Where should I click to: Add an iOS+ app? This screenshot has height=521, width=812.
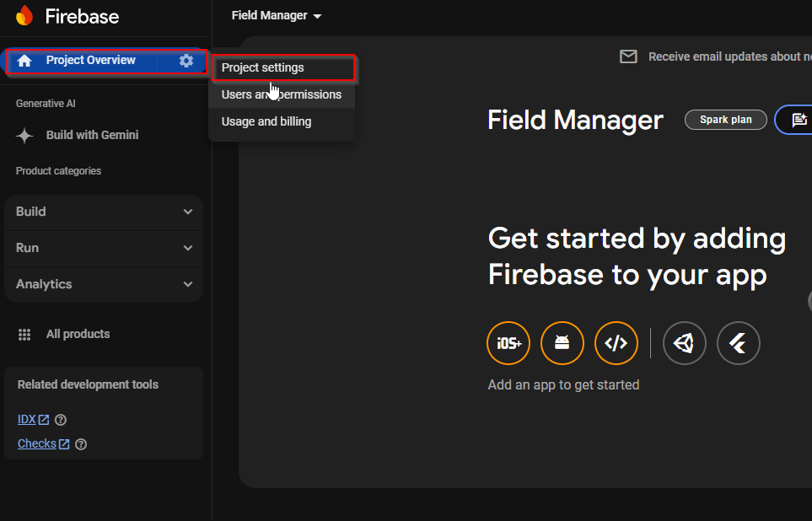(508, 343)
